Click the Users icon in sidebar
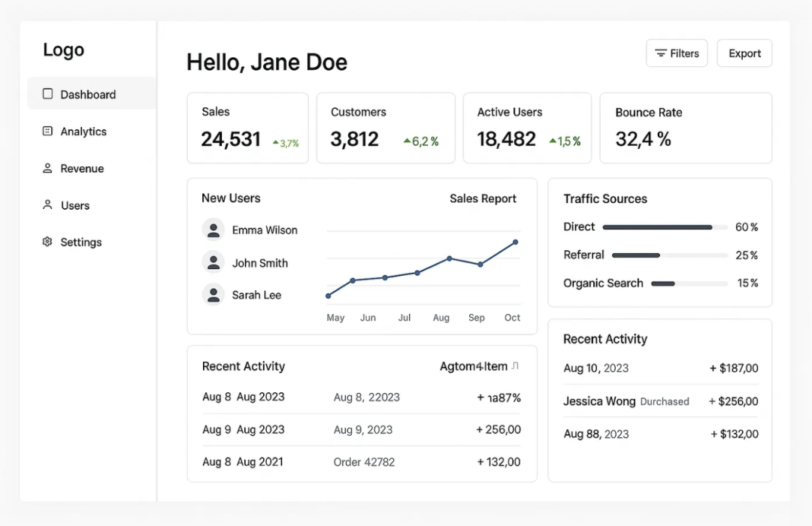Image resolution: width=812 pixels, height=526 pixels. [47, 204]
